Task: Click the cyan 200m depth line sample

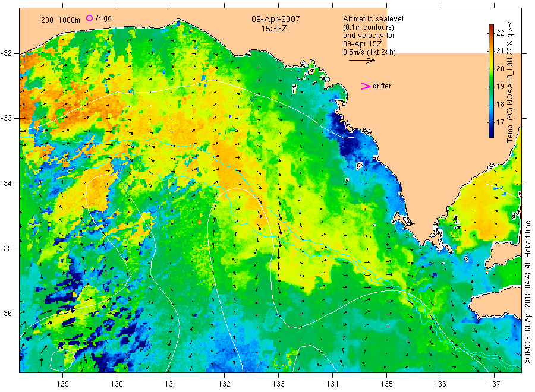Action: tap(50, 26)
